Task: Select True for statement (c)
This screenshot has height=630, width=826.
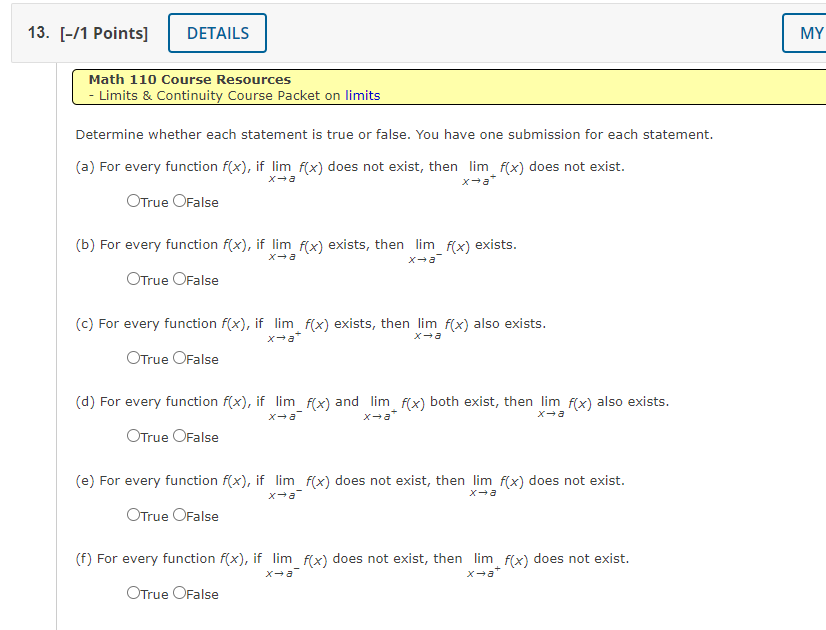Action: click(x=133, y=358)
